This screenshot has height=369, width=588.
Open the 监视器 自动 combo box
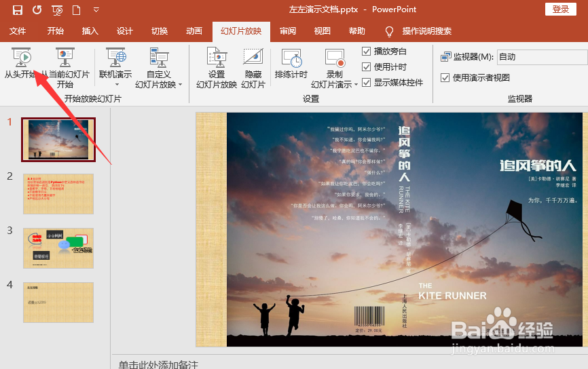click(543, 57)
